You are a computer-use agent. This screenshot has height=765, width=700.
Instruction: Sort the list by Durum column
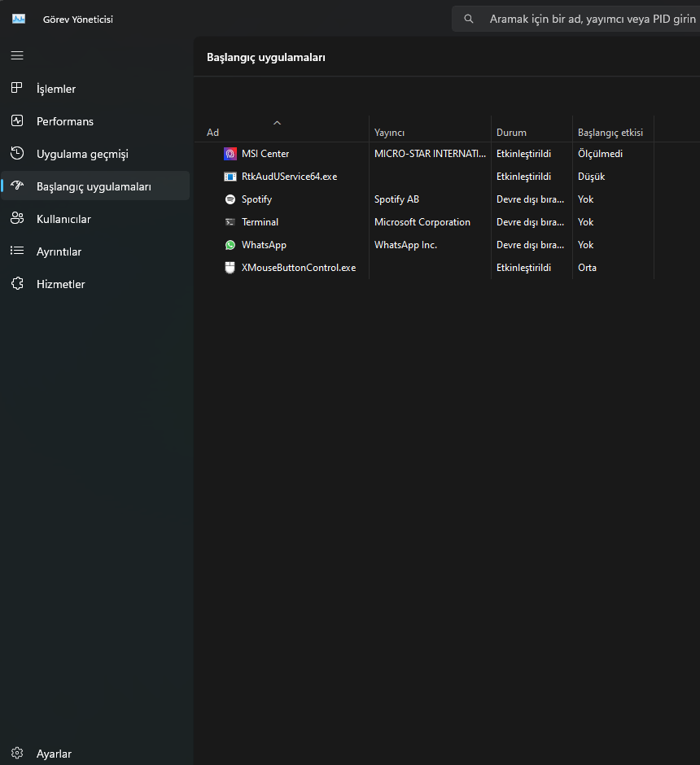[x=511, y=133]
